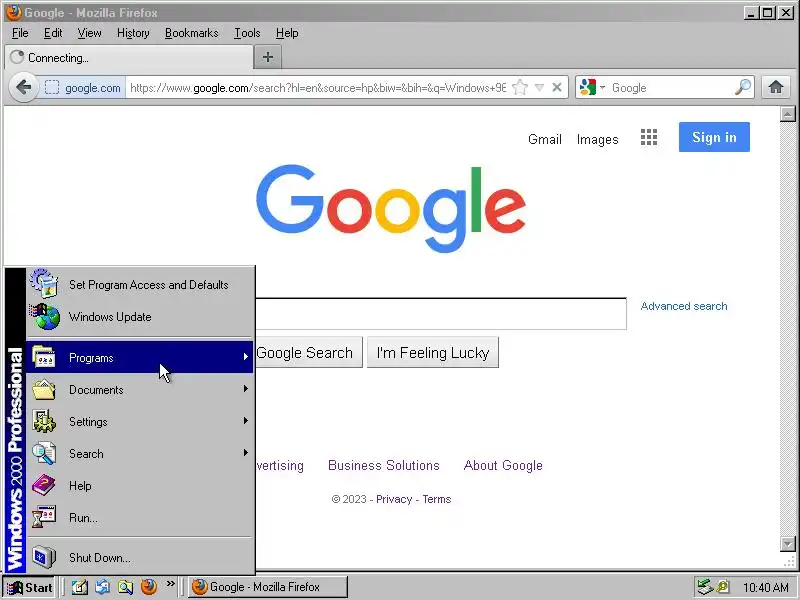
Task: Click the Documents folder icon in Start menu
Action: 44,389
